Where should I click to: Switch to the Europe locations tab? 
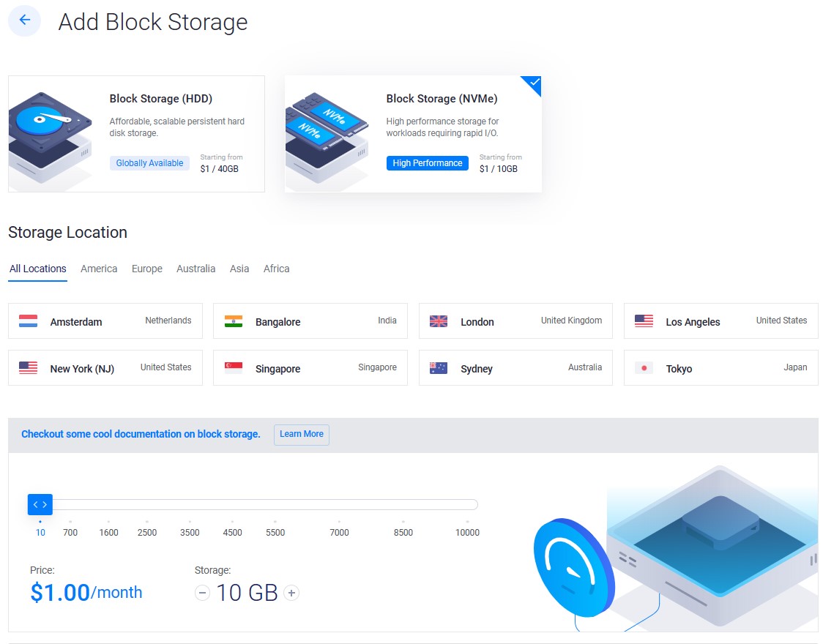coord(146,269)
